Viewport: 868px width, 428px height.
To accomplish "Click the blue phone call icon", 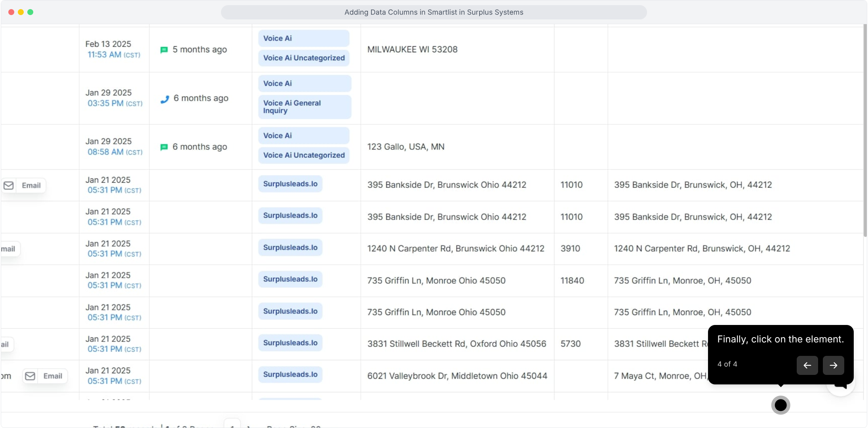I will [164, 99].
